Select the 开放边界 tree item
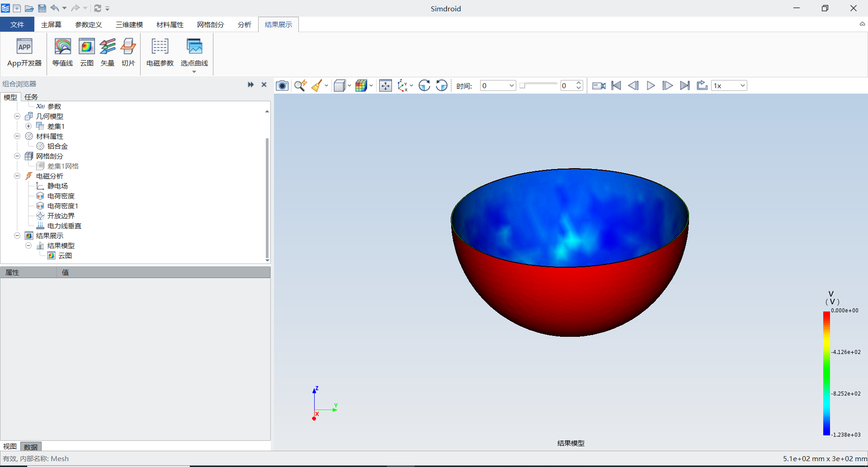 (61, 216)
